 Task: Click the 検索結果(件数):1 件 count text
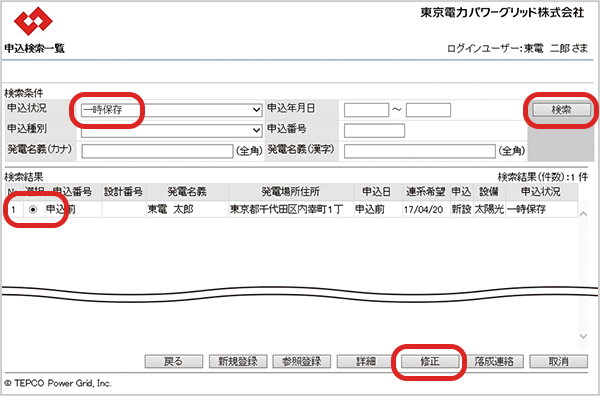point(543,177)
